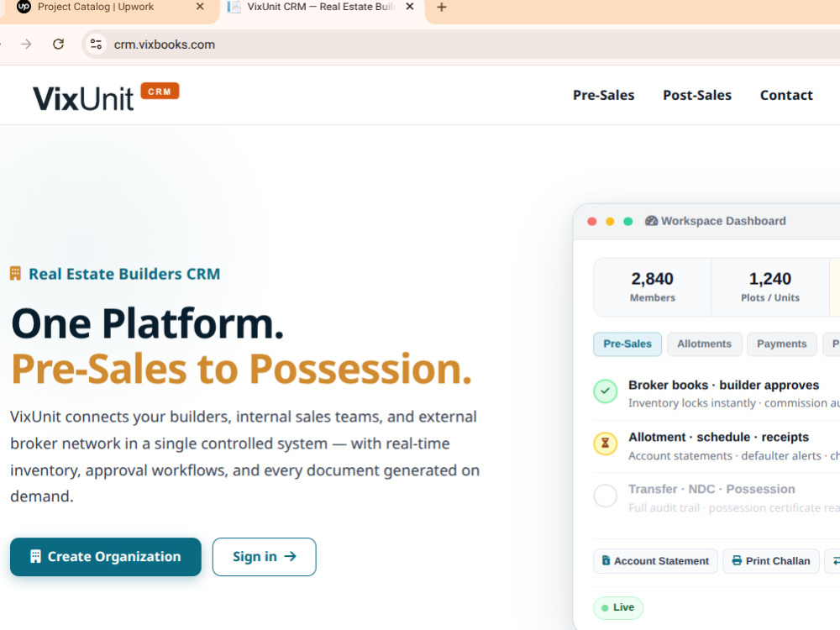840x630 pixels.
Task: Click the Allotment schedule receipts row
Action: pos(717,446)
